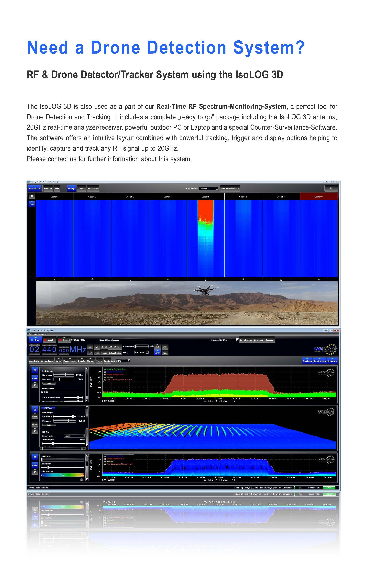The height and width of the screenshot is (588, 365).
Task: Click the Attenuation slider
Action: click(142, 346)
